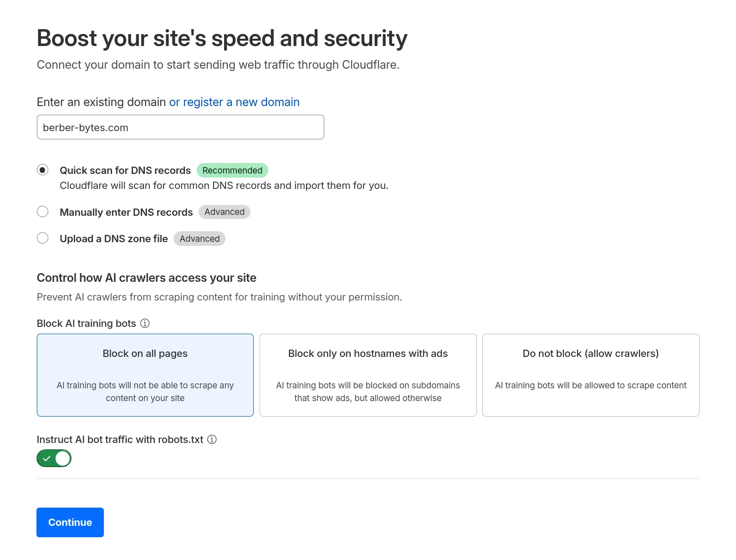Viewport: 736px width, 560px height.
Task: Click Advanced badge beside Manually enter DNS
Action: click(225, 212)
